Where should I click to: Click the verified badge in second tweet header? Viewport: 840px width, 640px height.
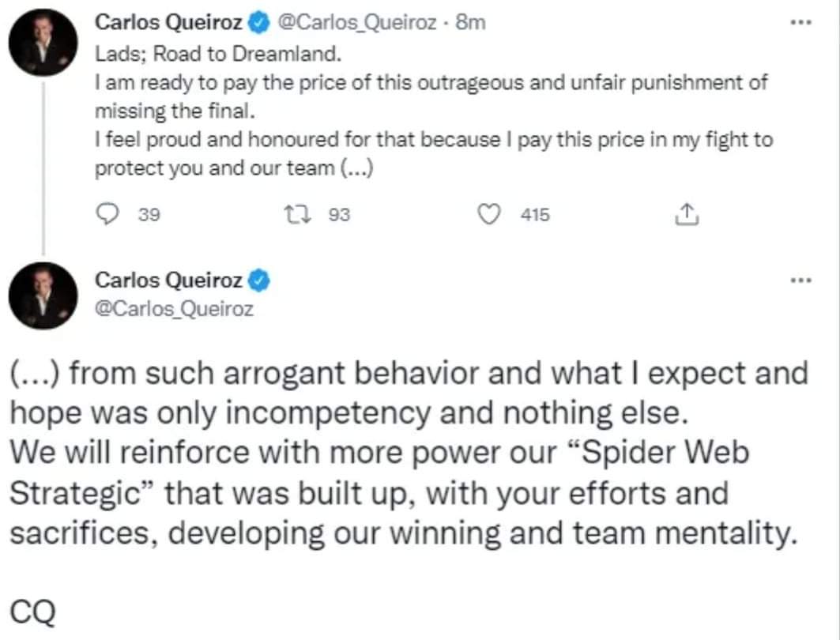pyautogui.click(x=259, y=280)
